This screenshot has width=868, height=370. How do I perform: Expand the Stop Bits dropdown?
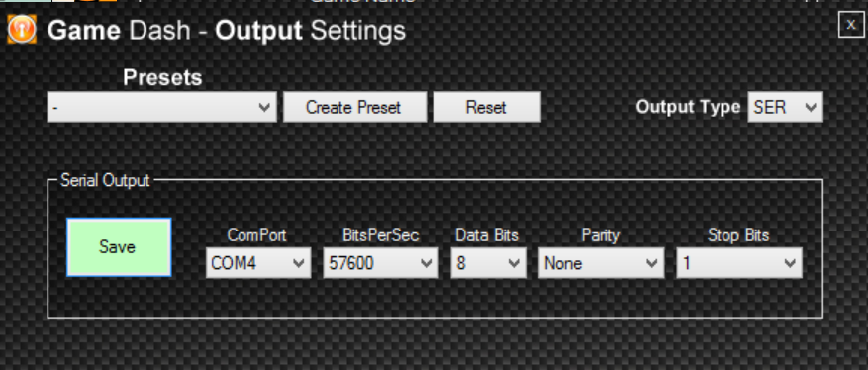739,263
